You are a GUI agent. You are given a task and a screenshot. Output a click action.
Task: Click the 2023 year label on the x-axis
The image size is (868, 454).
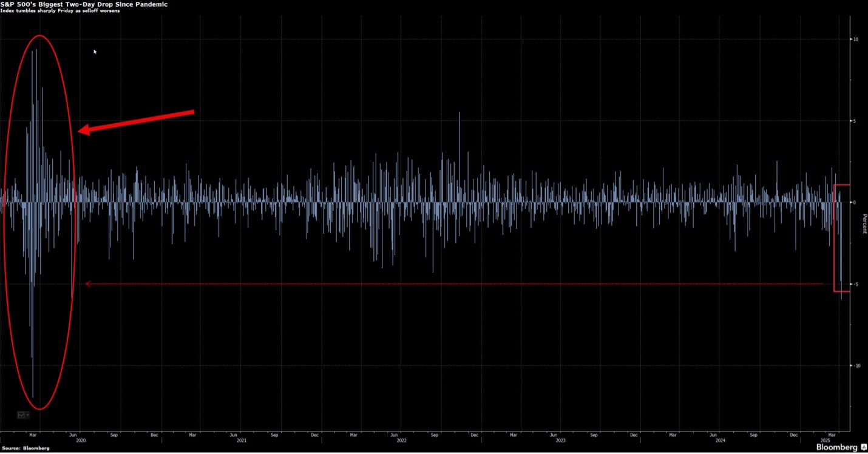click(x=560, y=440)
